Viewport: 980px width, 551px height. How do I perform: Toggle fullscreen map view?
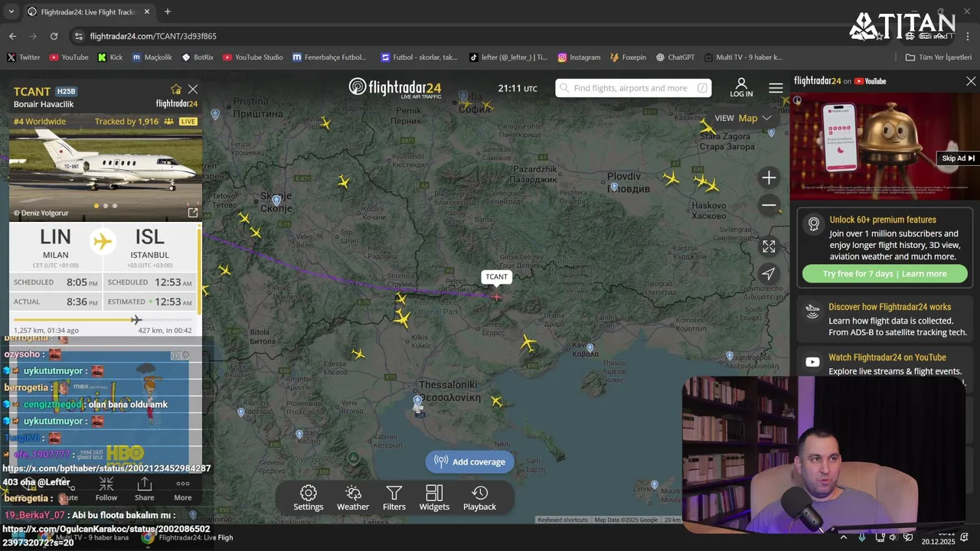(x=769, y=246)
